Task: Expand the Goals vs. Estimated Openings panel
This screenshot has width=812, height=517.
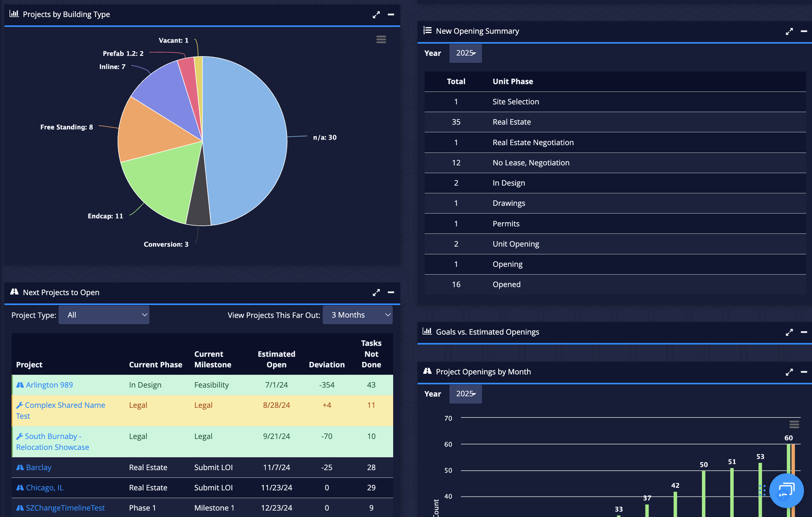Action: coord(789,332)
